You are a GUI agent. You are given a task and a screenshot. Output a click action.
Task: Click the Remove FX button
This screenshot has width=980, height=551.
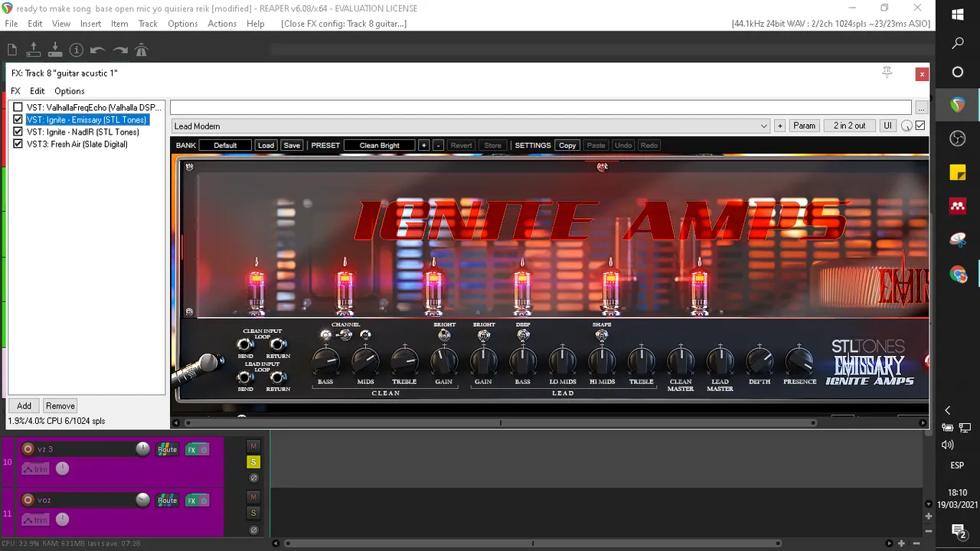click(60, 406)
